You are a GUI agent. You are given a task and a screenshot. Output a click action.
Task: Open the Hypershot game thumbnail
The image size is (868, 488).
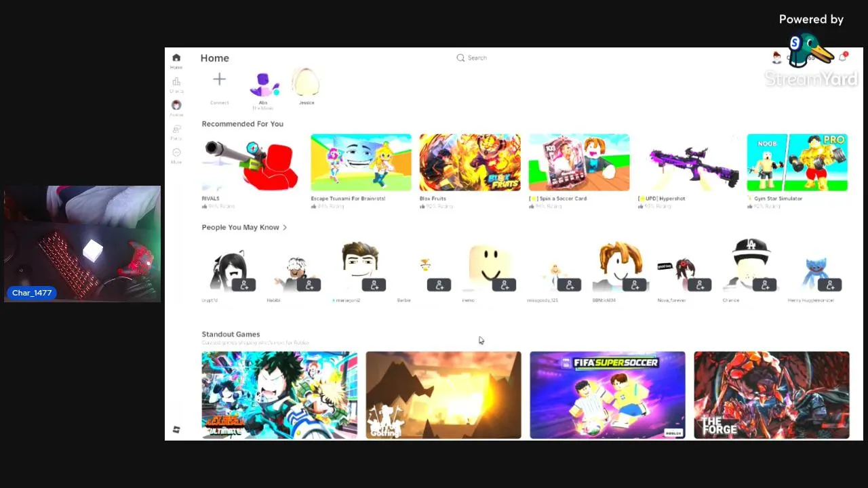(x=688, y=163)
